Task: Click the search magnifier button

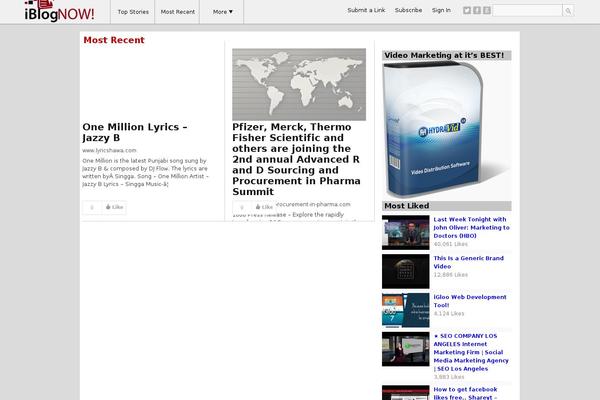Action: tap(568, 11)
